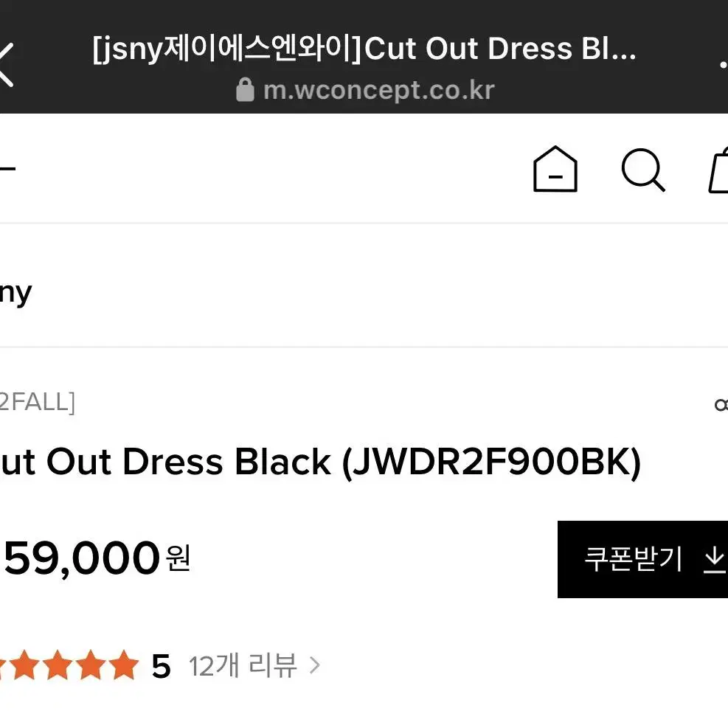Click the m.wconcept.co.kr address text
This screenshot has height=728, width=728.
(379, 90)
